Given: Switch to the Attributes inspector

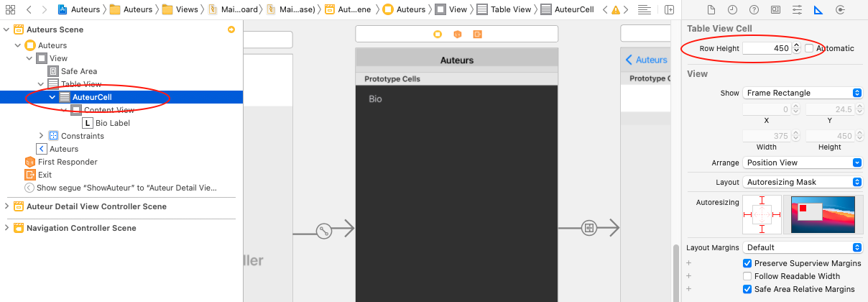Looking at the screenshot, I should coord(797,10).
